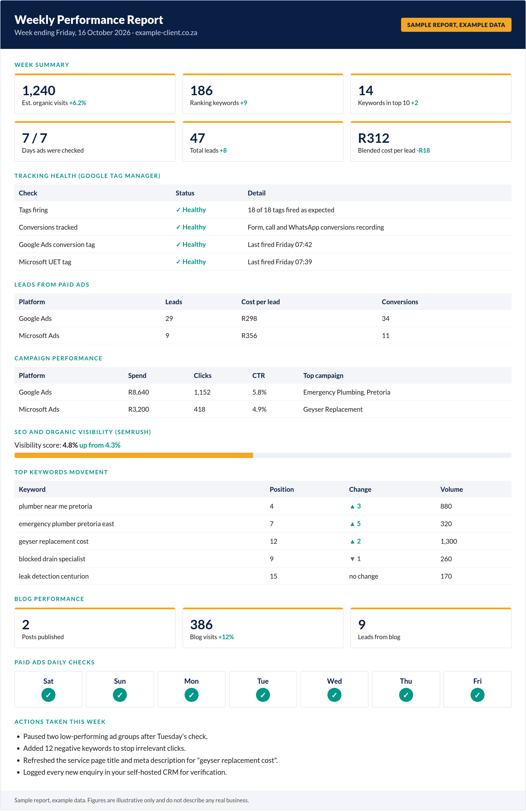Click the Sunday check mark icon

point(120,695)
